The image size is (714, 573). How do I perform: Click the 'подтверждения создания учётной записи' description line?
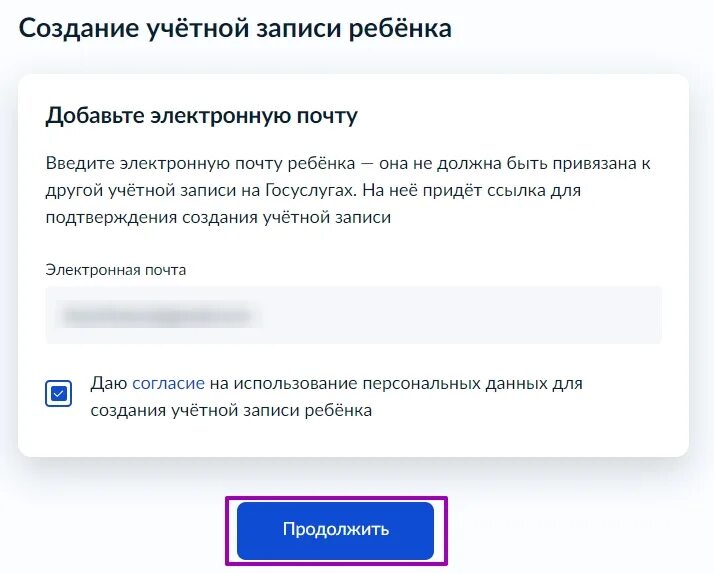[x=218, y=217]
